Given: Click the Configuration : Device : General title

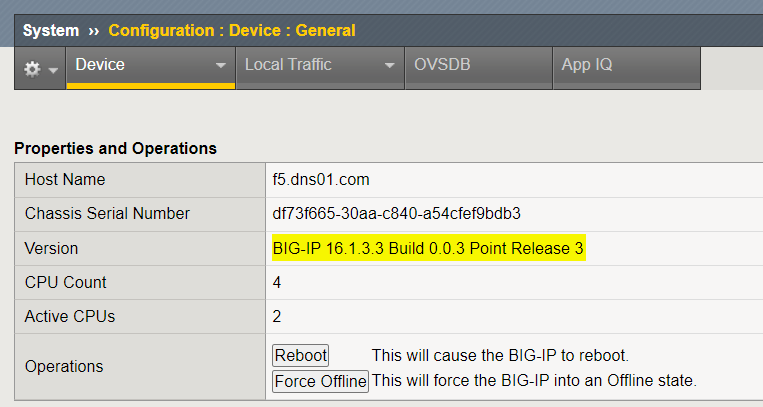Looking at the screenshot, I should tap(231, 30).
